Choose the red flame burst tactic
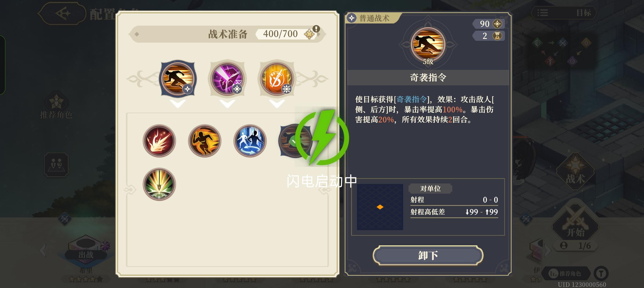This screenshot has width=644, height=288. click(x=159, y=141)
